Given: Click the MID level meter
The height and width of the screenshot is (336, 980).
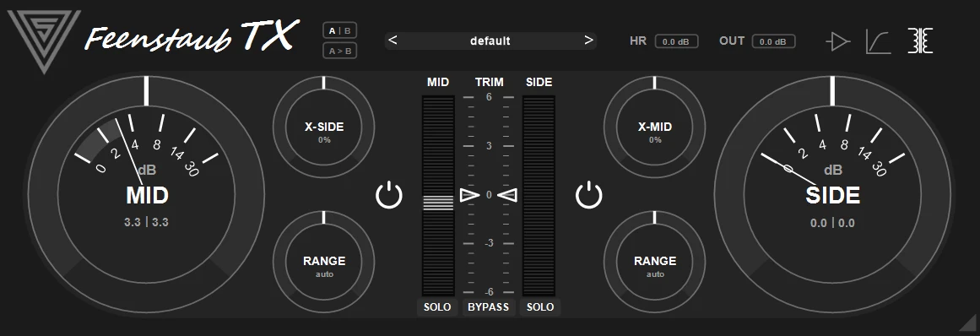Looking at the screenshot, I should 438,196.
